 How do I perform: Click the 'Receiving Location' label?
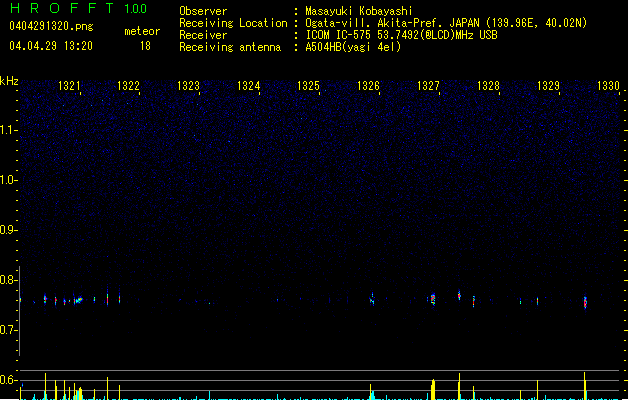233,23
